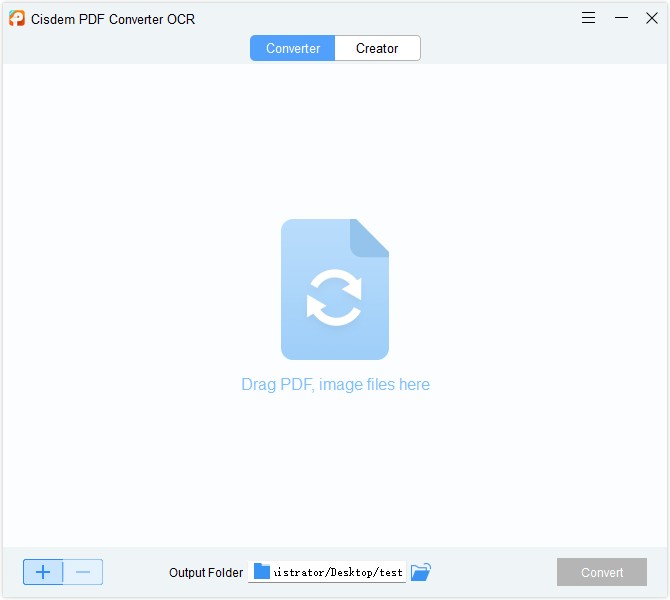This screenshot has height=600, width=670.
Task: Click the 'Drag PDF, image files here' text
Action: tap(335, 385)
